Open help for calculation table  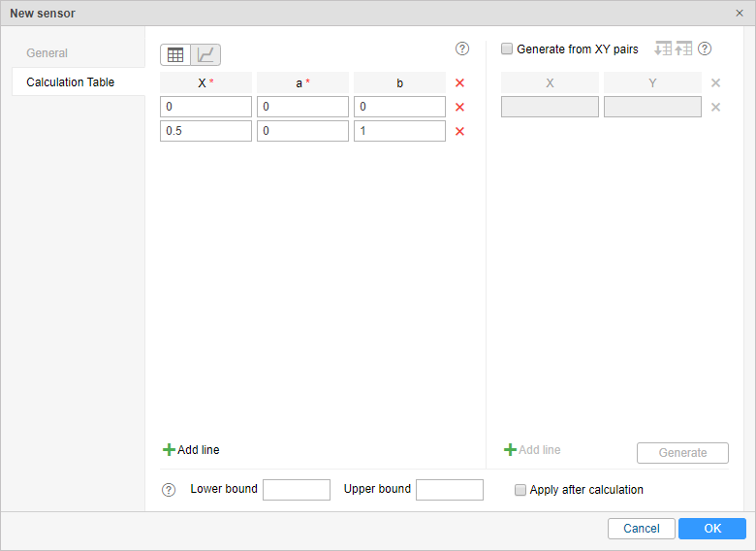pos(462,49)
